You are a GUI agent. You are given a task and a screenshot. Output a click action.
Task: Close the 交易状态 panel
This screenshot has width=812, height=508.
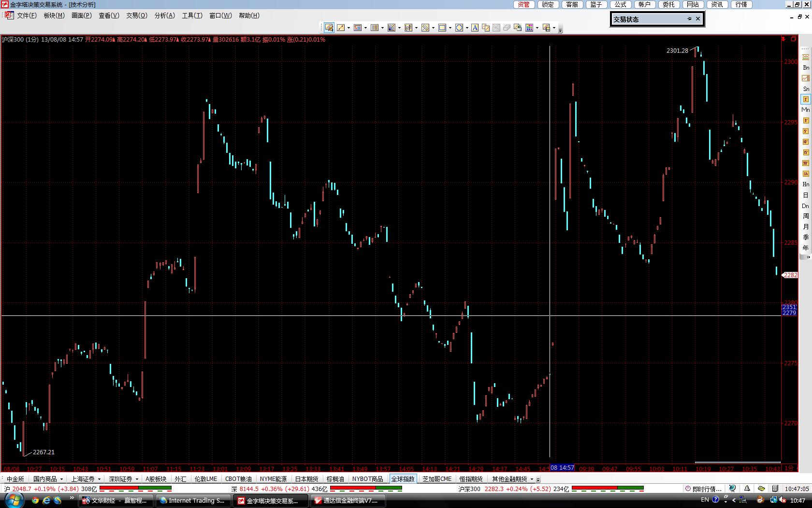[697, 19]
